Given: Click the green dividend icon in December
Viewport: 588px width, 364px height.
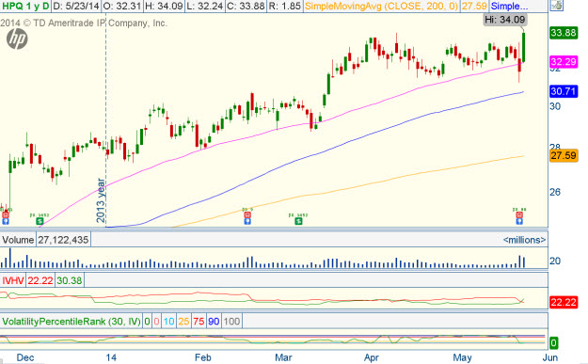Looking at the screenshot, I should 40,221.
